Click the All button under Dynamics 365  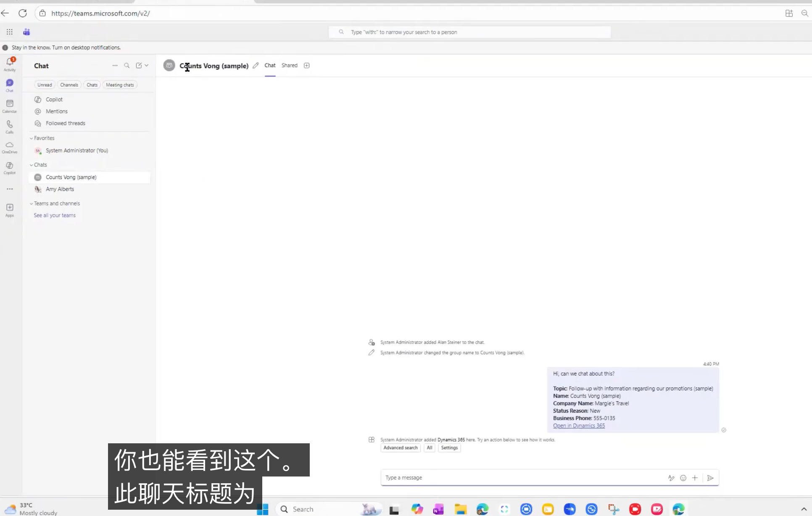(430, 448)
